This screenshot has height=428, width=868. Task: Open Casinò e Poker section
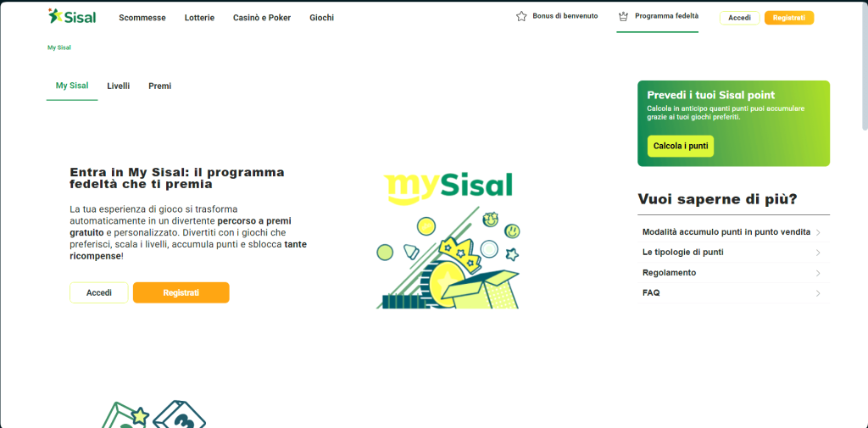tap(262, 18)
